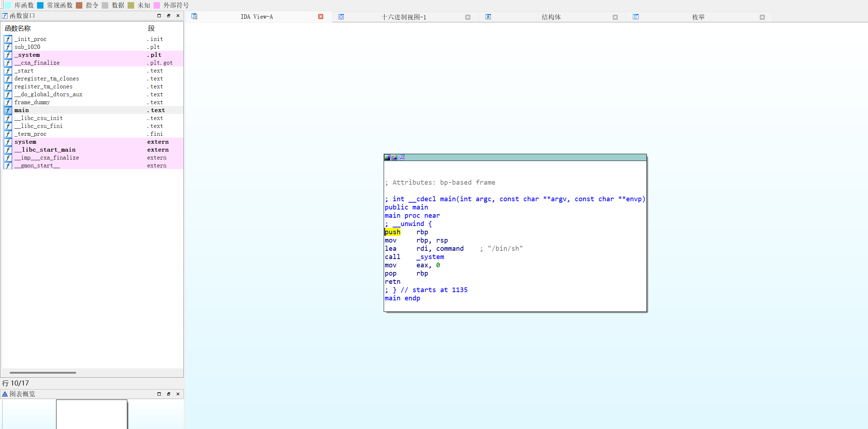868x429 pixels.
Task: Select __libc_start_main in function list
Action: tap(45, 150)
